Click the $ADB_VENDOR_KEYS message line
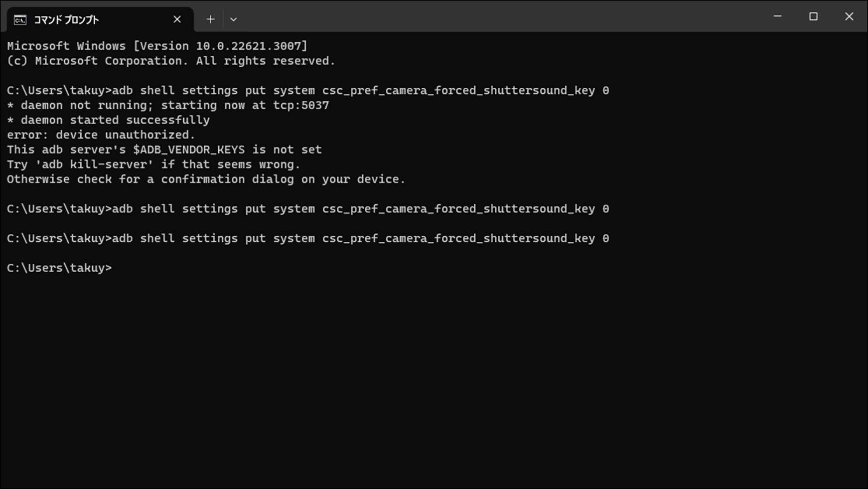 point(164,150)
